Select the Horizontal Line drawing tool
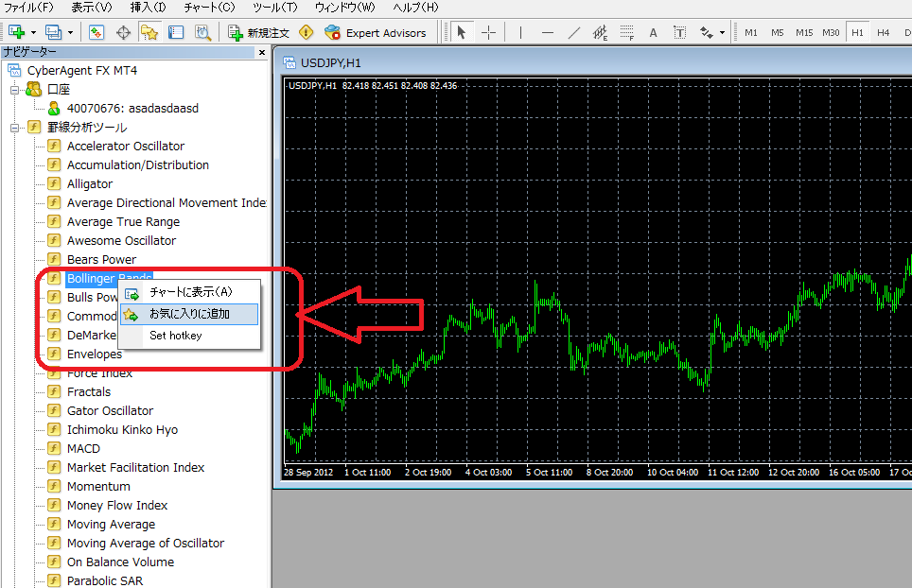912x588 pixels. click(548, 32)
